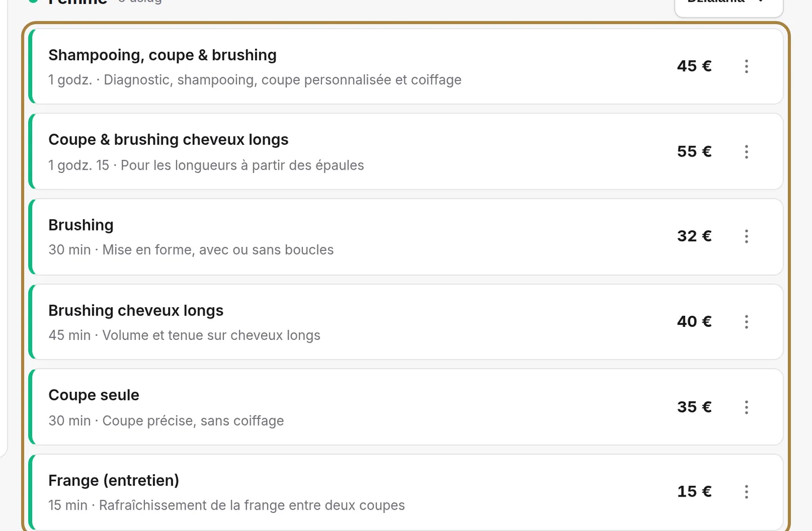Click the 40 € price label
This screenshot has height=531, width=812.
click(x=694, y=321)
